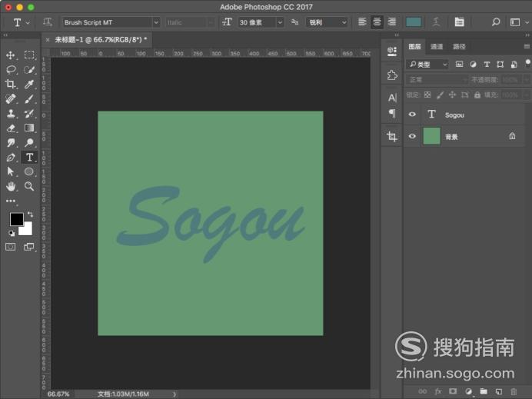Select the Eraser tool
532x399 pixels.
coord(11,128)
